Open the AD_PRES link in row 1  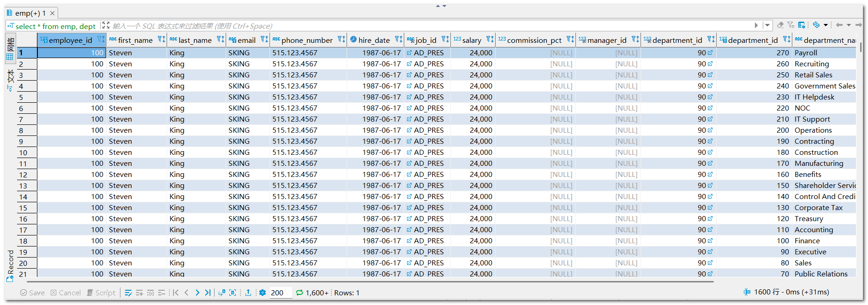pyautogui.click(x=409, y=53)
